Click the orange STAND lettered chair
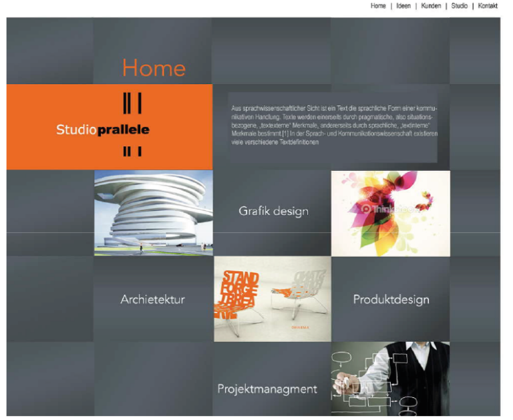The height and width of the screenshot is (420, 513). click(x=239, y=294)
